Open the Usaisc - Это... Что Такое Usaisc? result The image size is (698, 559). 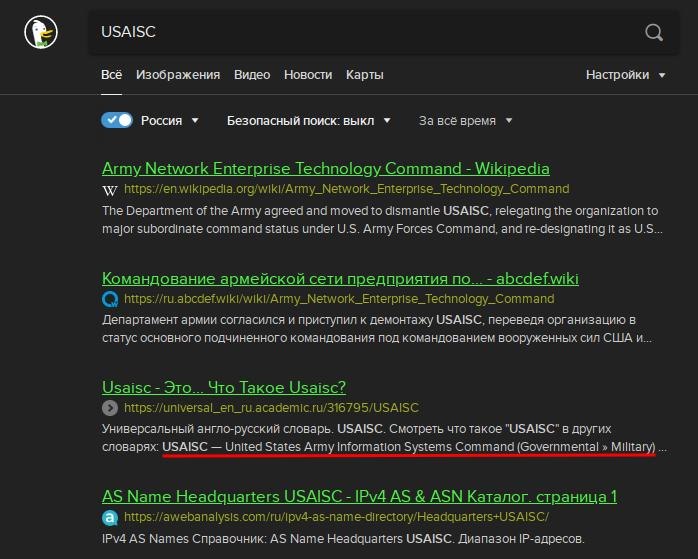coord(224,387)
